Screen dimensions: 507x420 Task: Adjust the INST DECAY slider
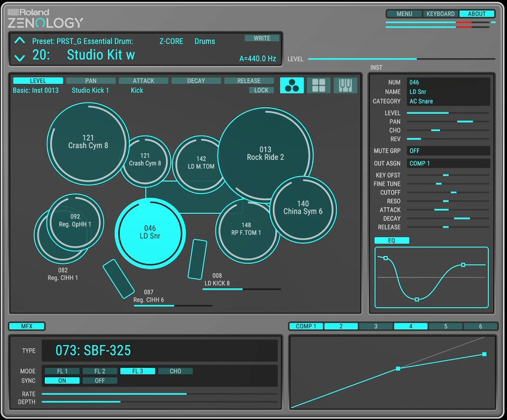pos(448,219)
